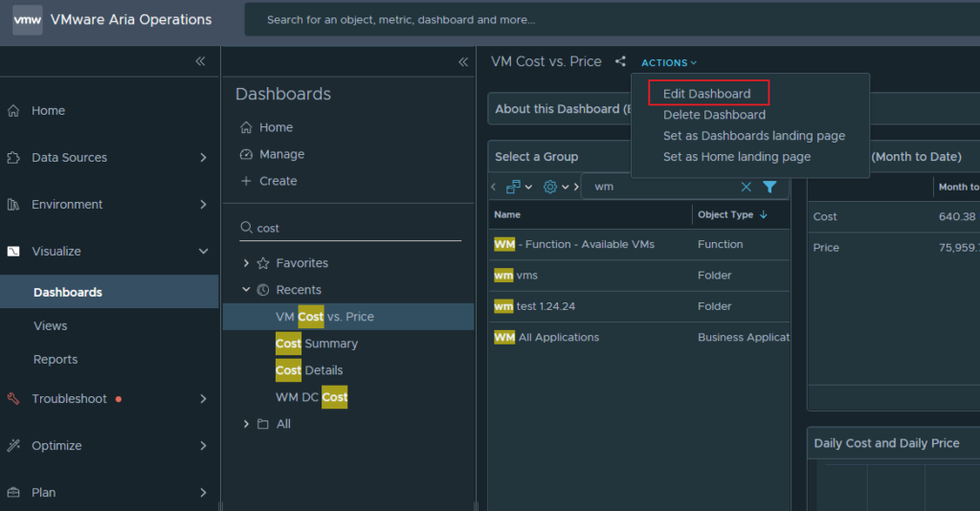
Task: Open Reports under Visualize
Action: [56, 359]
